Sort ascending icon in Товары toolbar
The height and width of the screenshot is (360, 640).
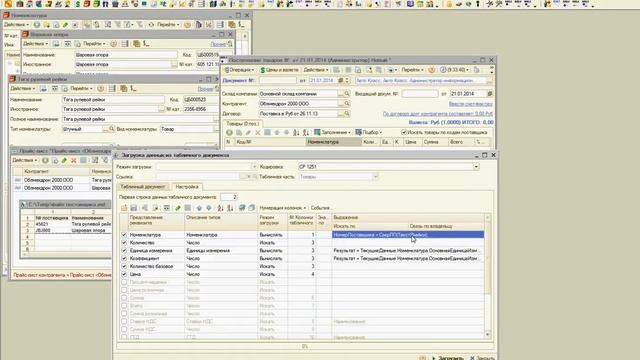click(x=296, y=132)
